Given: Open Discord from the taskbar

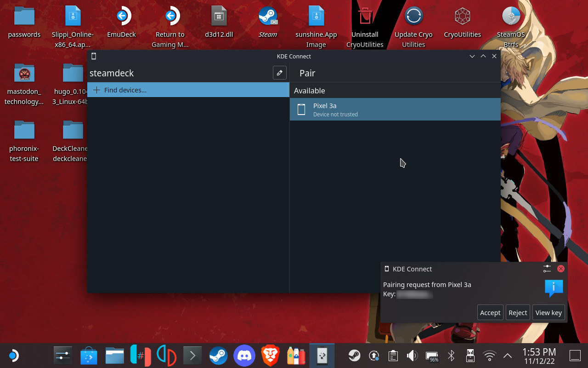Looking at the screenshot, I should coord(244,356).
